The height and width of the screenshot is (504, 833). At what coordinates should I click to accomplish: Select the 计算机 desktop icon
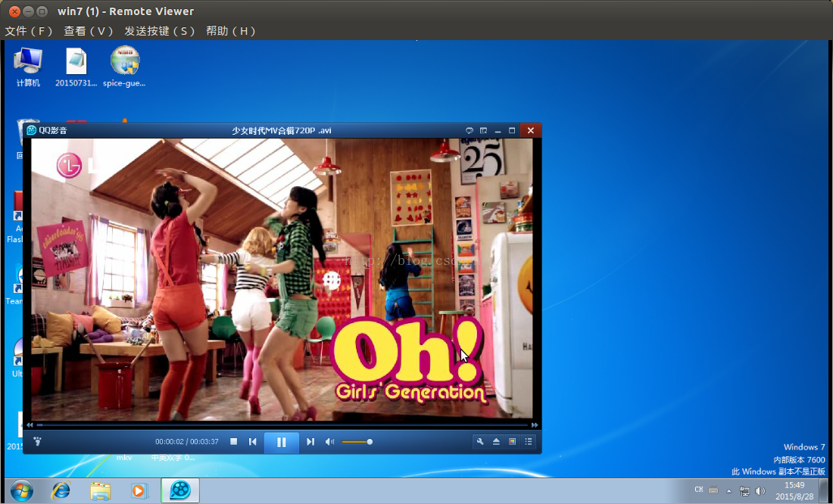pyautogui.click(x=28, y=67)
